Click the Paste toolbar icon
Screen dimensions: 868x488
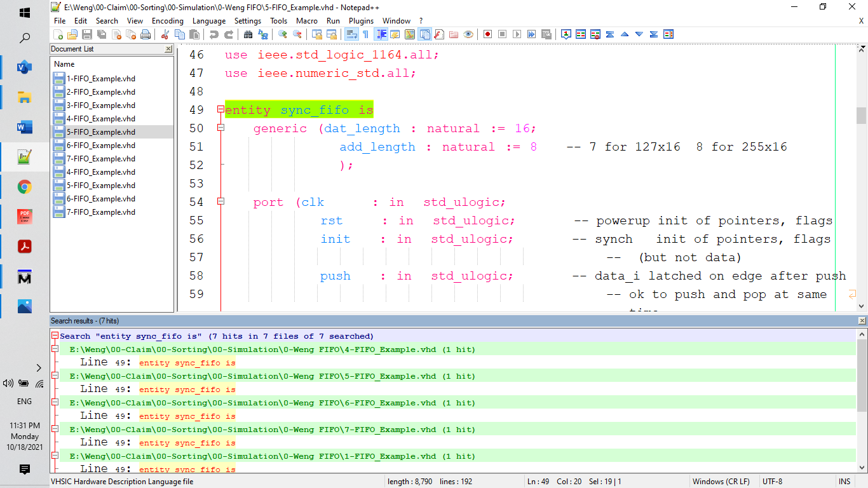(x=194, y=34)
